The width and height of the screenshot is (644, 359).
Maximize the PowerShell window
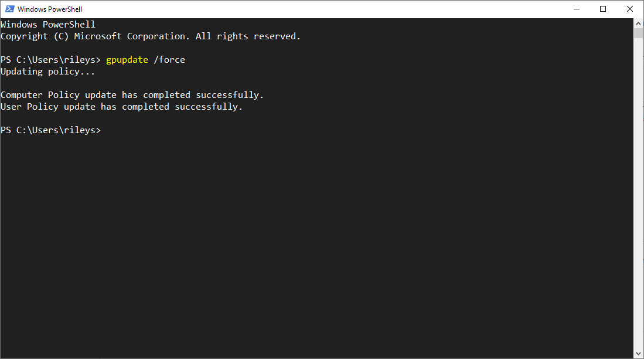coord(602,9)
